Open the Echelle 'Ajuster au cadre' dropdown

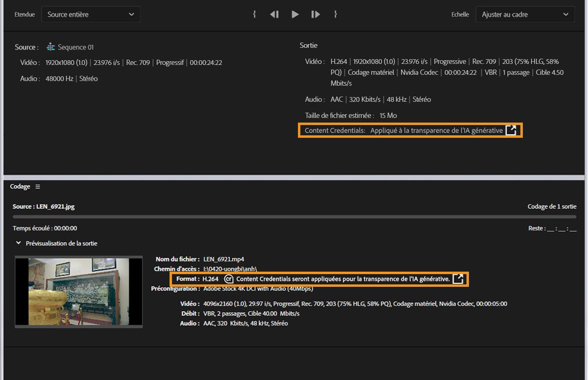click(525, 14)
